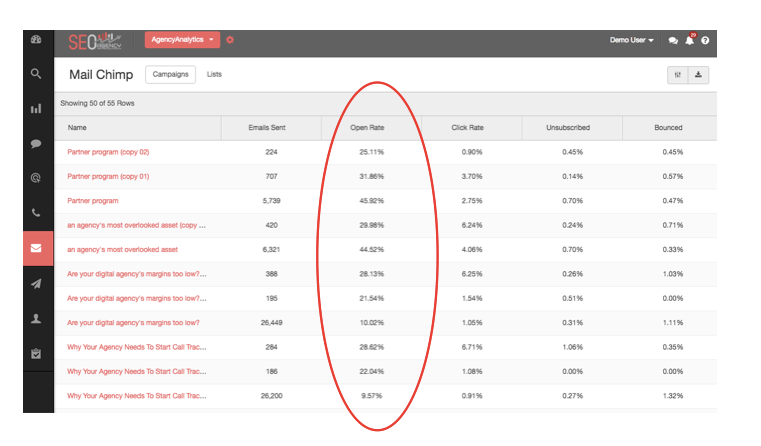Click the Mail Chimp page title
This screenshot has width=761, height=446.
click(x=101, y=74)
